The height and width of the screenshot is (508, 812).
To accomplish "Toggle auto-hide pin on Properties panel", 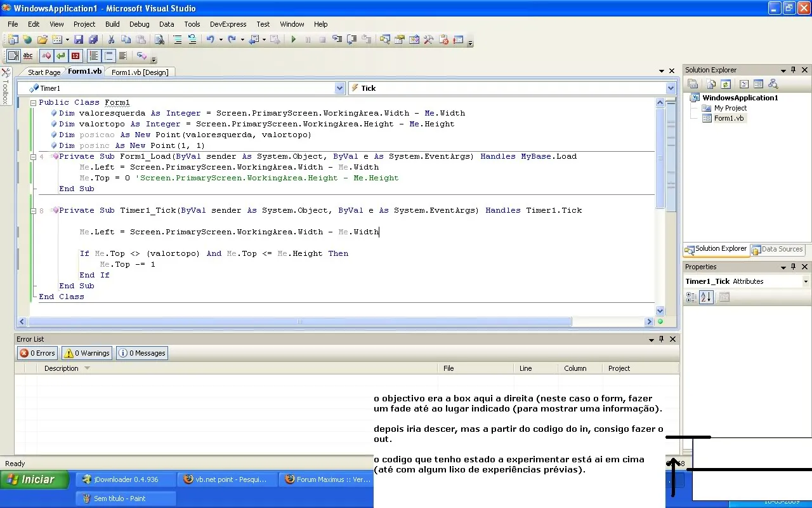I will point(794,267).
